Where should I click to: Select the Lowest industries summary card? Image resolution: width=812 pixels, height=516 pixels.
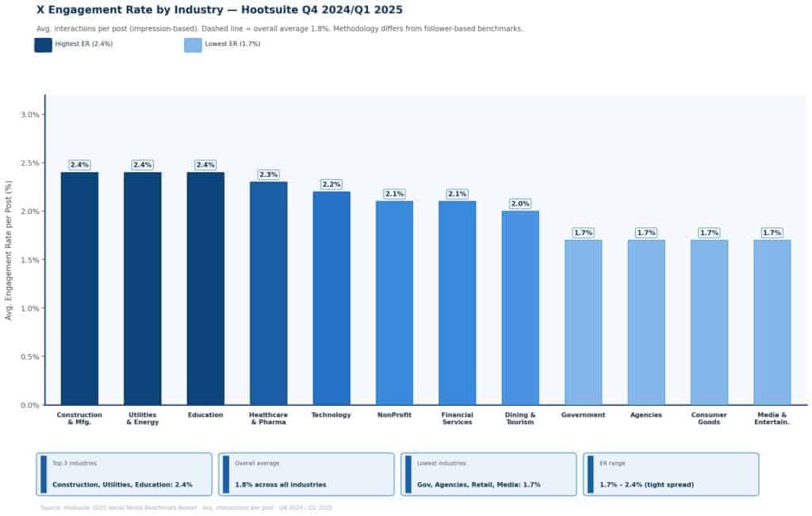tap(488, 474)
